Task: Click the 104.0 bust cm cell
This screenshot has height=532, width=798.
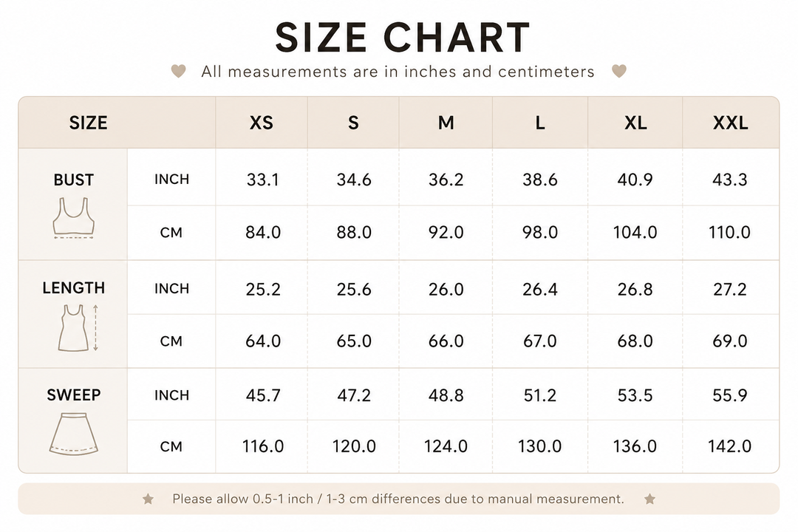Action: point(635,232)
